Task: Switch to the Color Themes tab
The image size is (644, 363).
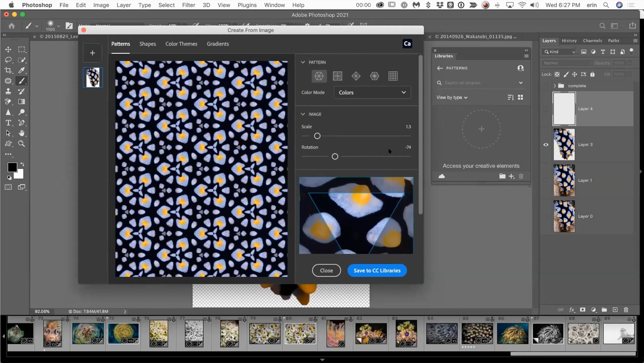Action: (181, 44)
